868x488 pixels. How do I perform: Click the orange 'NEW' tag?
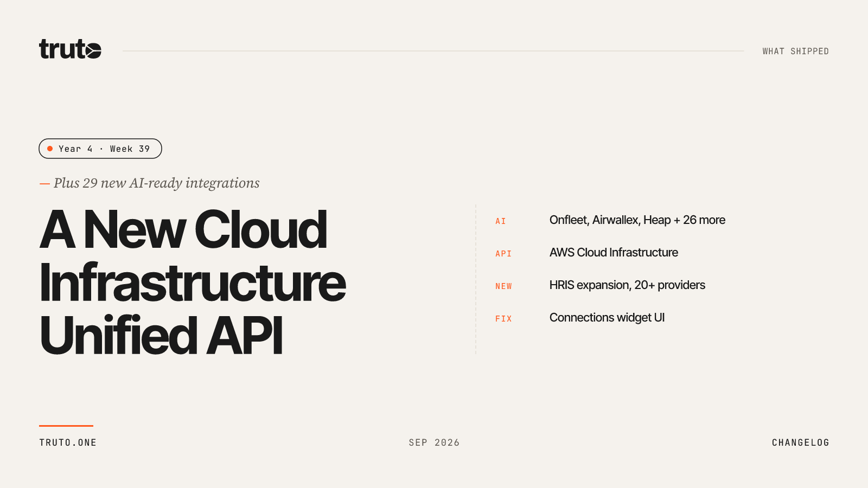coord(503,286)
